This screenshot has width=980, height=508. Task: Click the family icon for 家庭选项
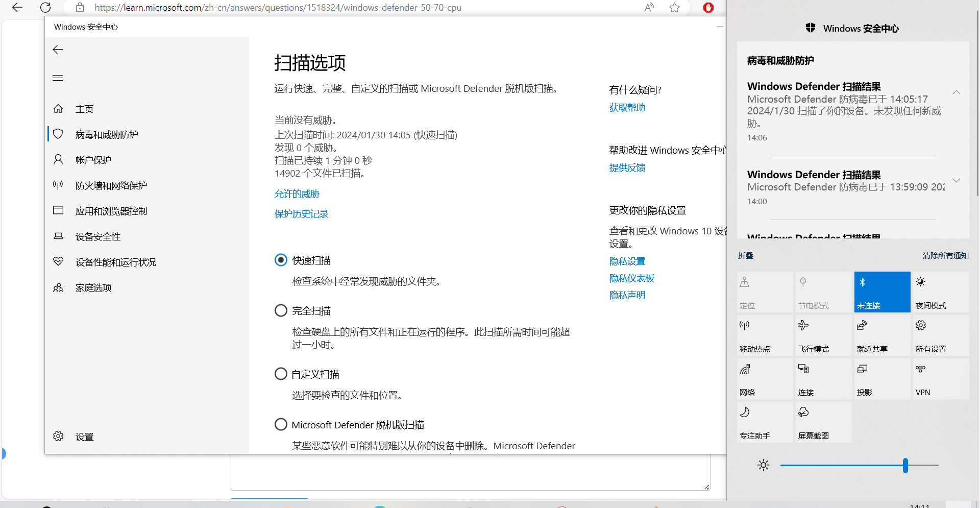click(x=58, y=287)
